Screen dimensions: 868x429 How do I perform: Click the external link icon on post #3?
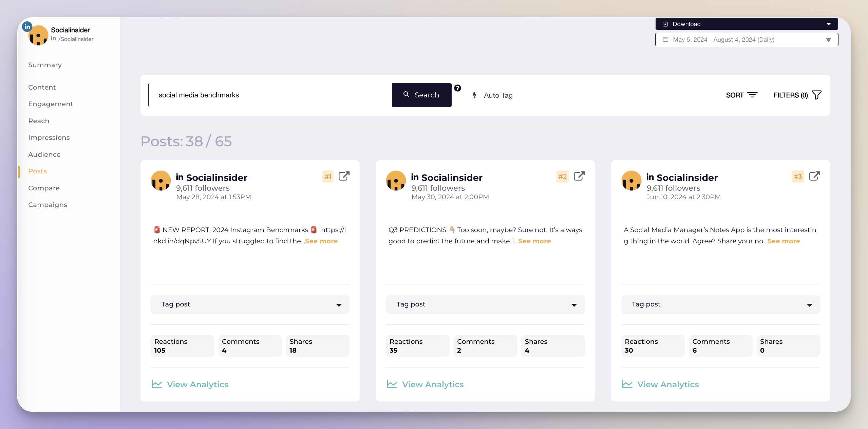point(814,176)
